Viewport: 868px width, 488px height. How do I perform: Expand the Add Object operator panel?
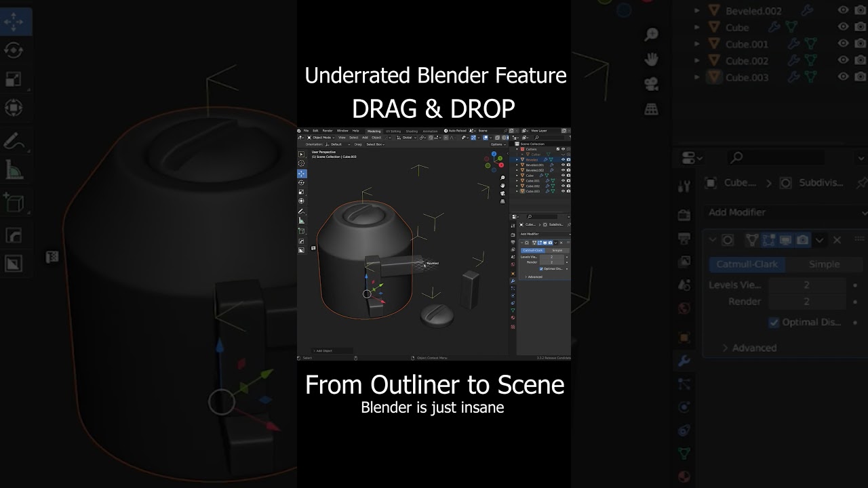click(332, 350)
